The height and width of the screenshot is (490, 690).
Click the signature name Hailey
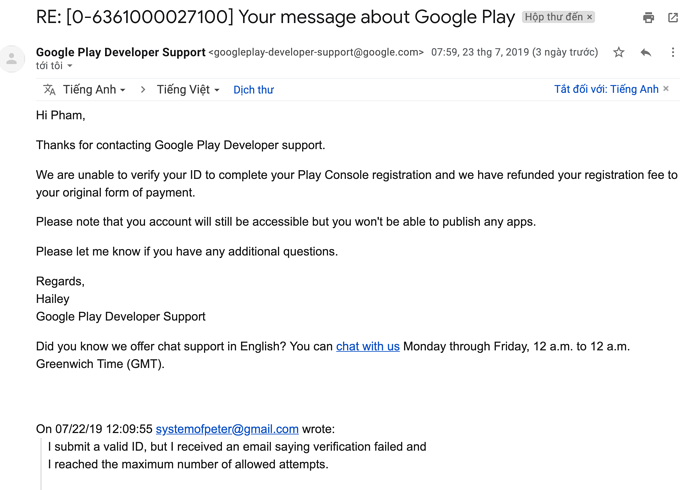pos(52,299)
